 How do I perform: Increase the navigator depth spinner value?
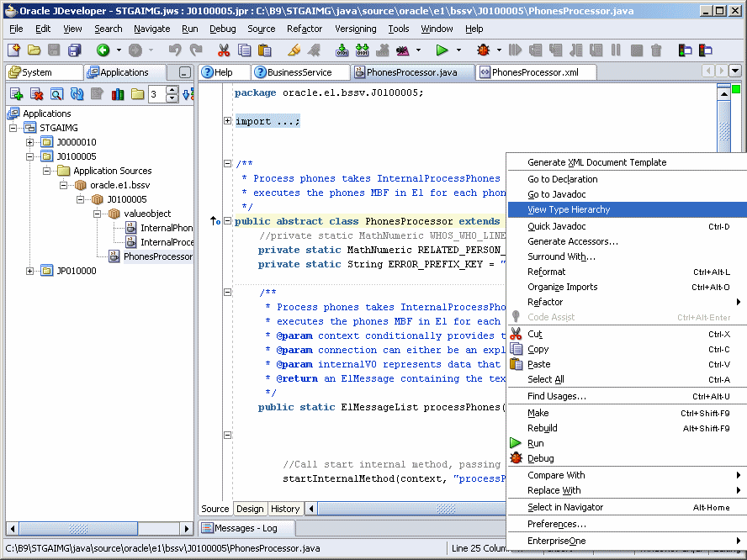click(x=172, y=91)
